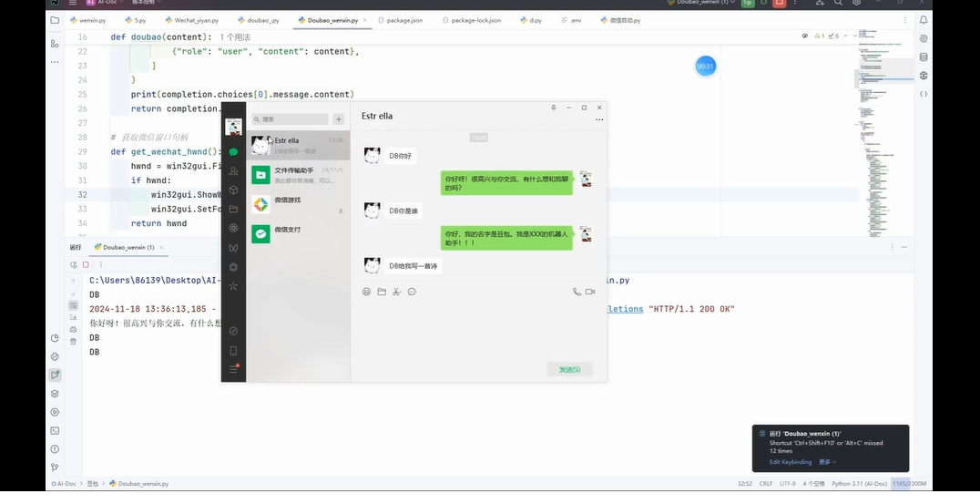Open PyCharm Database tool window icon

coord(924,57)
